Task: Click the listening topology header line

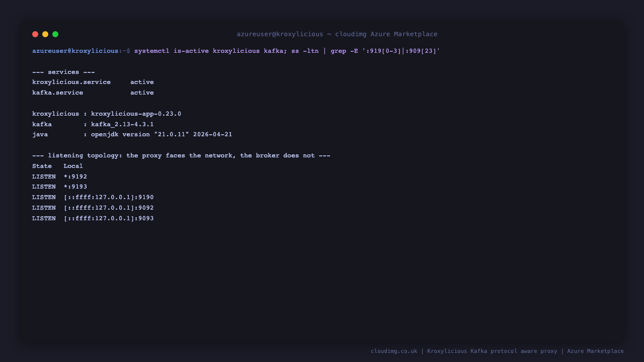Action: 181,155
